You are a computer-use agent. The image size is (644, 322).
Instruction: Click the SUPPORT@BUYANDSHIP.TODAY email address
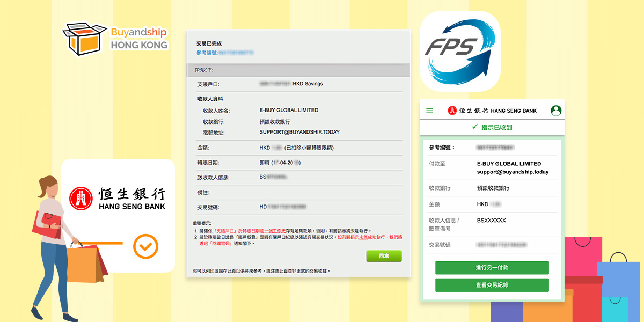pyautogui.click(x=299, y=132)
